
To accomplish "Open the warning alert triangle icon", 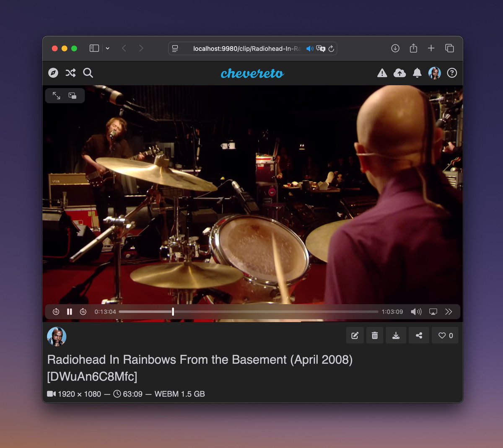I will point(382,73).
